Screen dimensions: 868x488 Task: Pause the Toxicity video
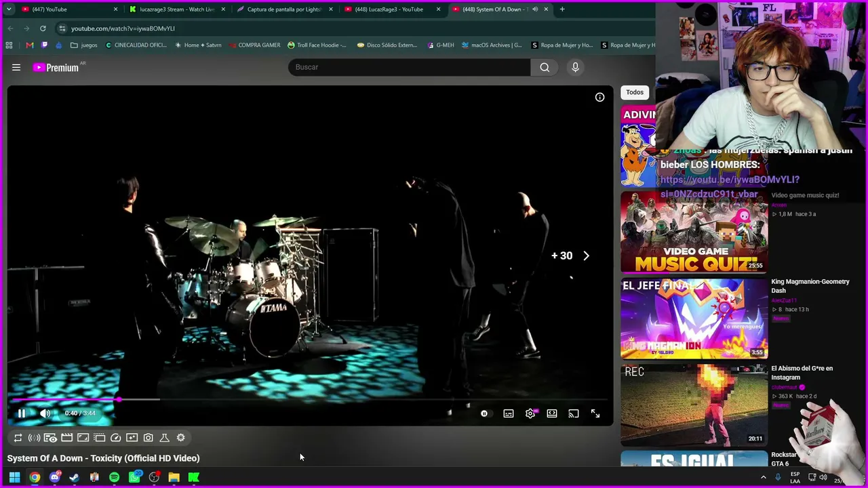tap(22, 413)
